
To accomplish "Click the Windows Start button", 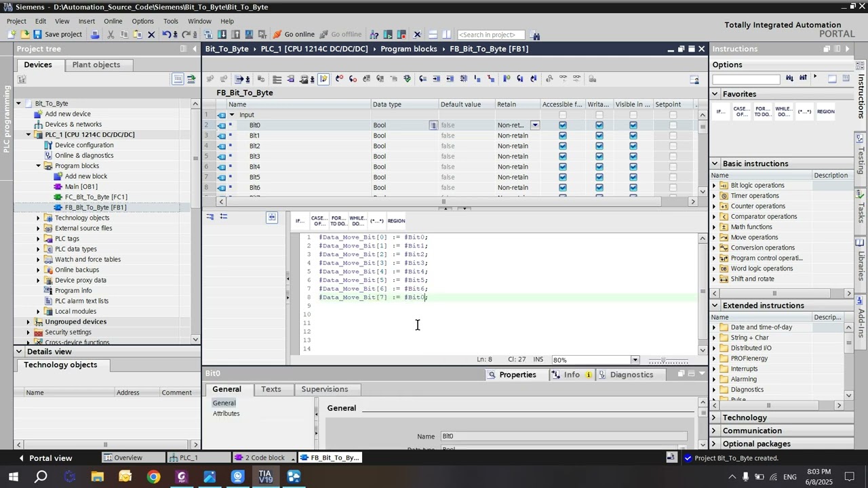I will [x=13, y=477].
